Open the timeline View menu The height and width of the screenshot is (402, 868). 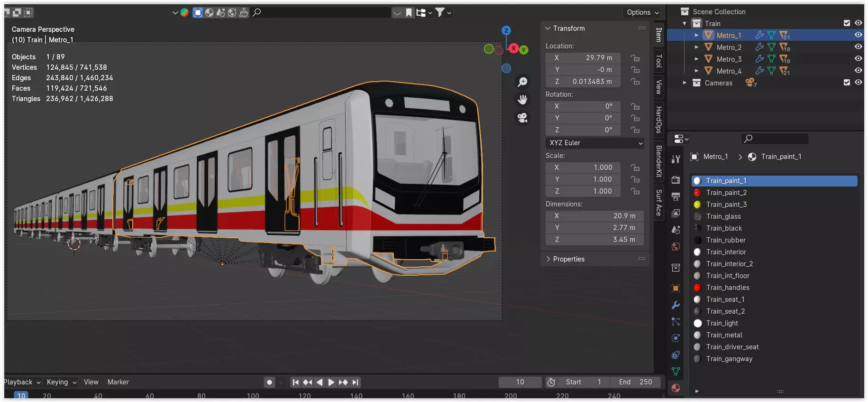91,382
